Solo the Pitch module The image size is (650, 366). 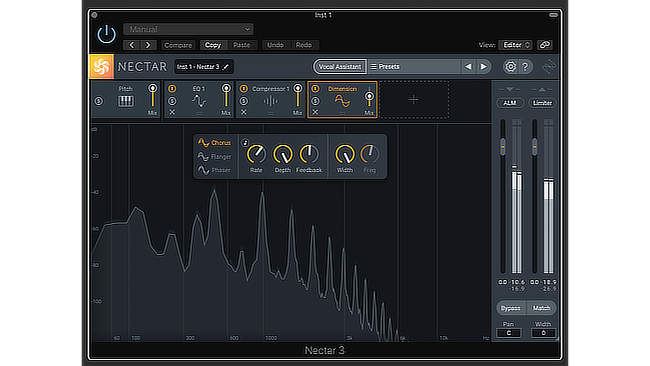pyautogui.click(x=99, y=101)
